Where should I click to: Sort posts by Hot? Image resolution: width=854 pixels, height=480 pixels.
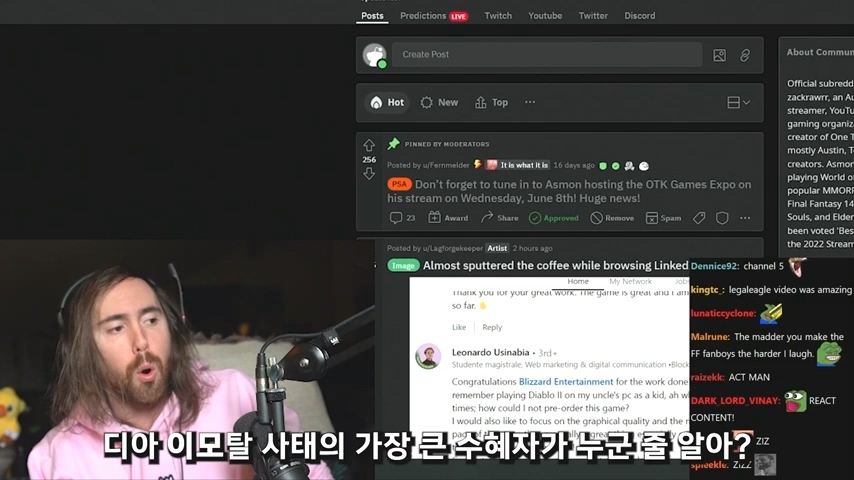[x=387, y=102]
